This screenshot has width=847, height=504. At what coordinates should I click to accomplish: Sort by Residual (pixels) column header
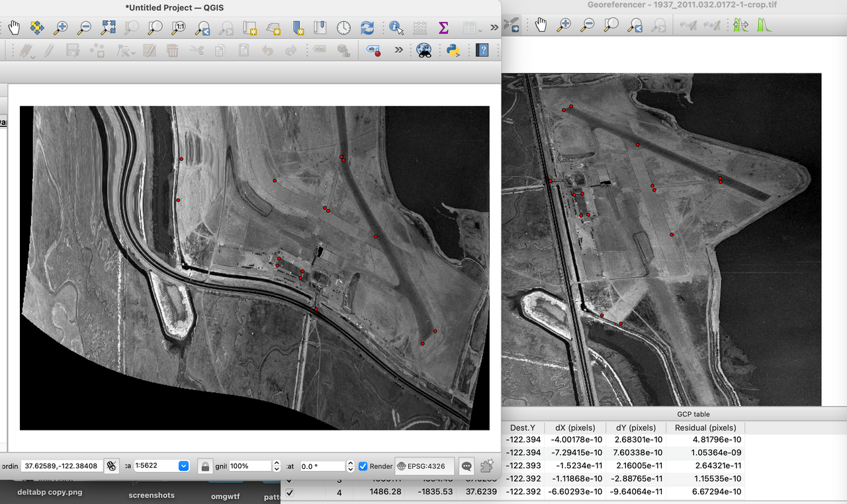click(x=705, y=427)
